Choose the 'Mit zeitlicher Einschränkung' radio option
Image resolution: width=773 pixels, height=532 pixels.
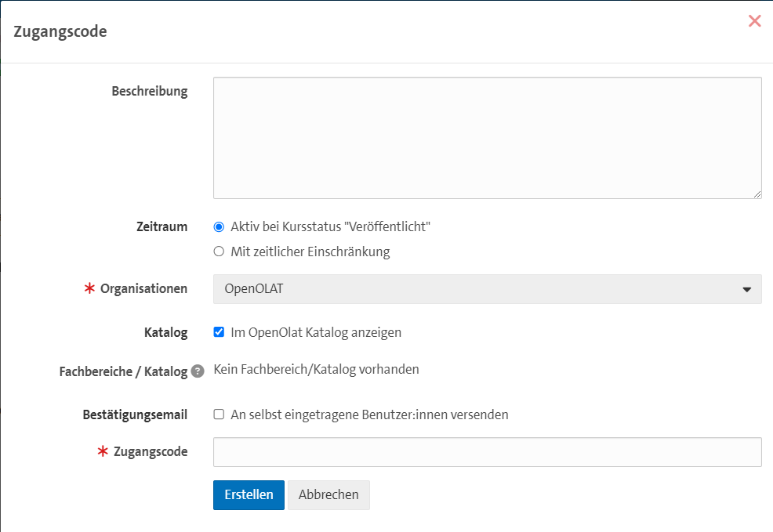click(x=219, y=252)
